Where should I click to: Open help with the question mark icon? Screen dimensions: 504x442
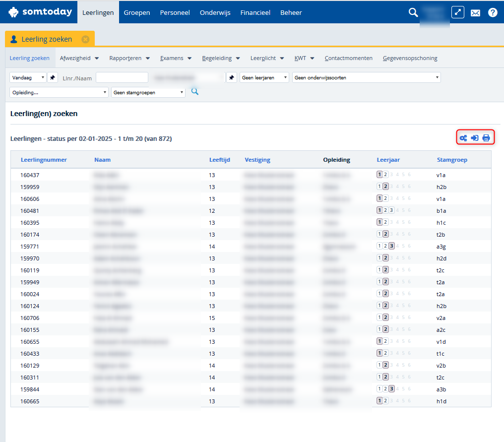(493, 12)
